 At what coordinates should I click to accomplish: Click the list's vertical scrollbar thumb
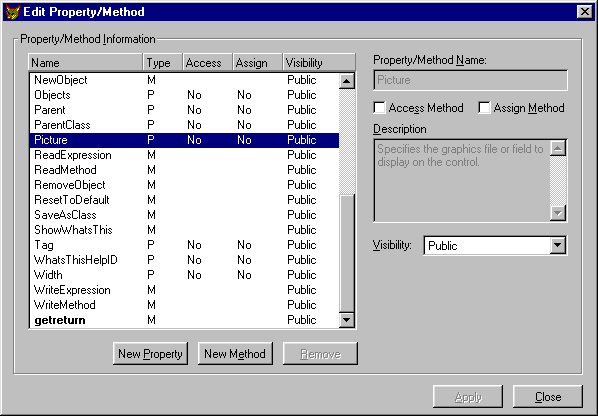tap(347, 253)
